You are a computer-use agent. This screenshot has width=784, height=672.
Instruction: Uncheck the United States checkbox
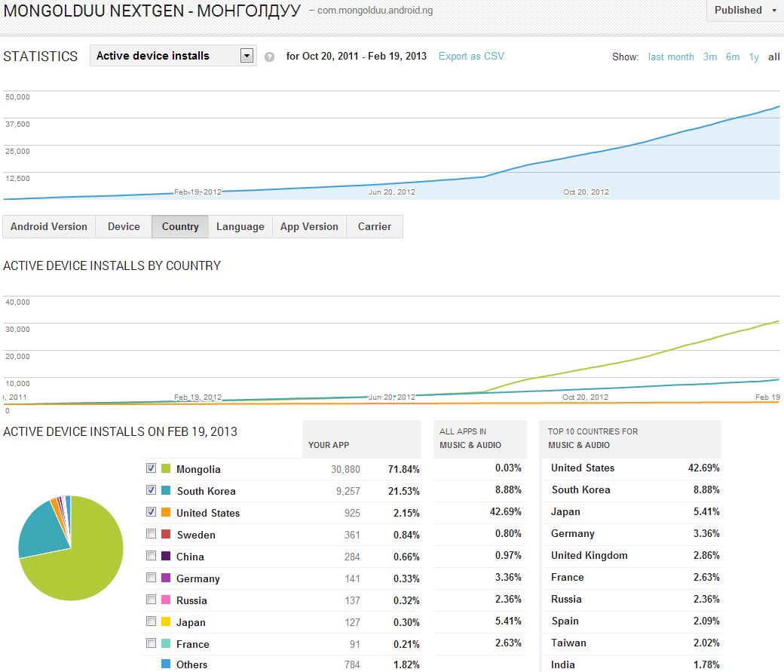(x=151, y=512)
